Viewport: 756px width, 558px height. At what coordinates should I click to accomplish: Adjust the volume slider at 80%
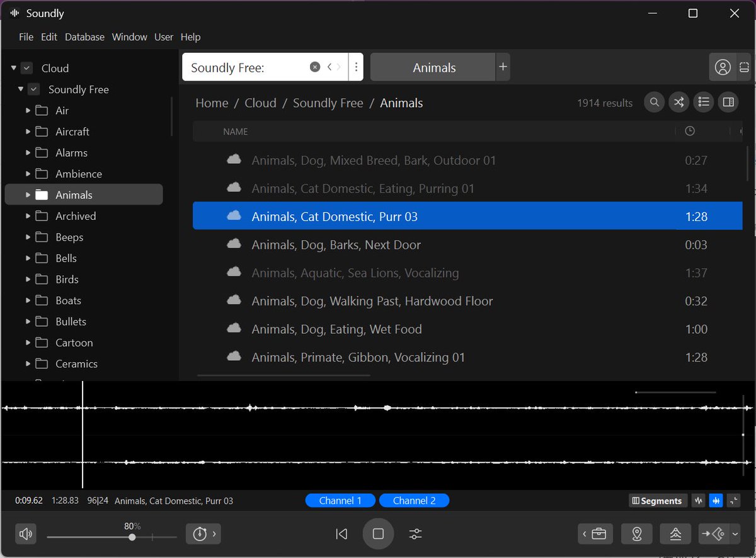tap(132, 537)
